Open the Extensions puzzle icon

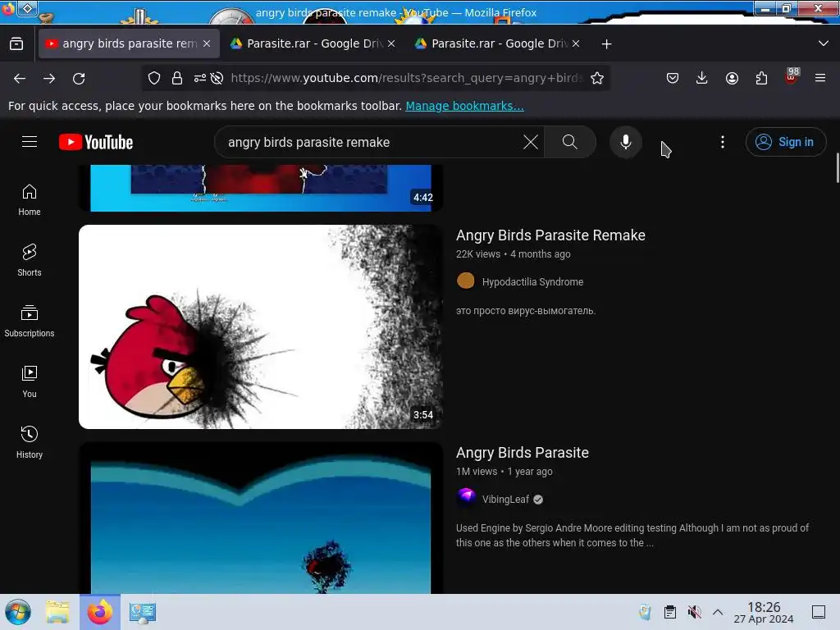point(761,78)
